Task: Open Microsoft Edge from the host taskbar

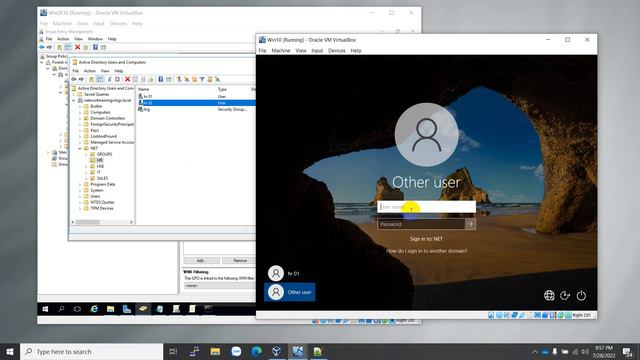Action: 256,351
